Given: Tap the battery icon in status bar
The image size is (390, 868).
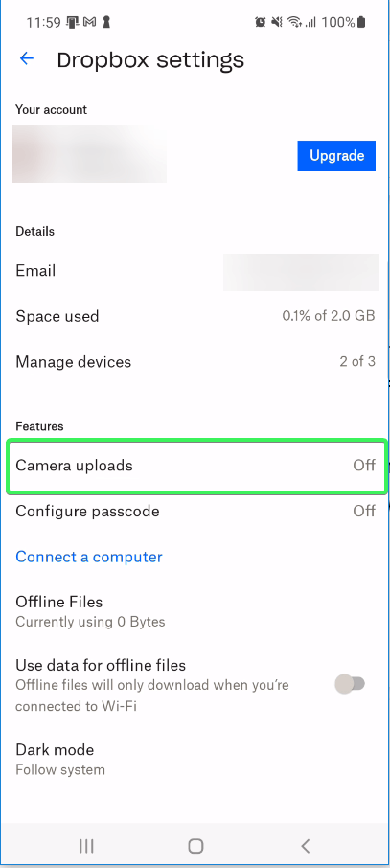Looking at the screenshot, I should pyautogui.click(x=361, y=22).
